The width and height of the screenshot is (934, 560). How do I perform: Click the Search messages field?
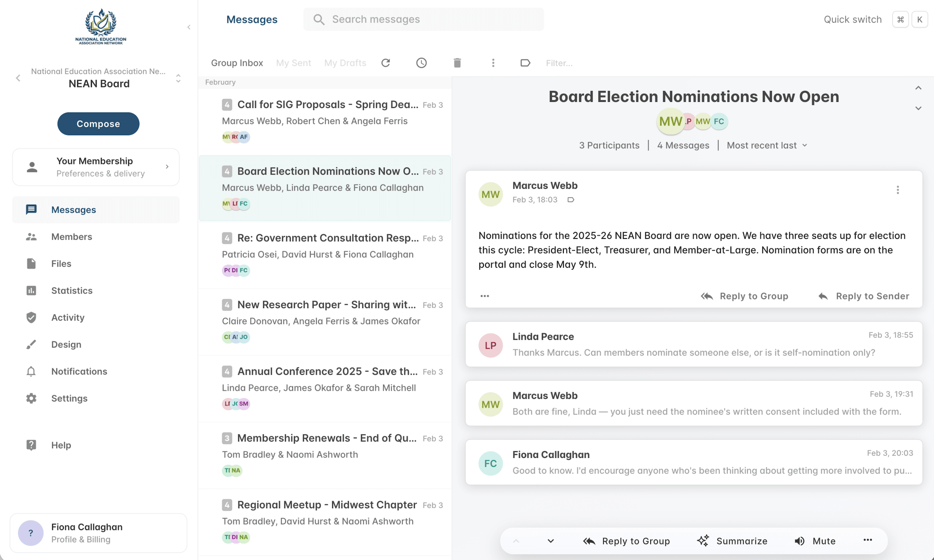422,19
